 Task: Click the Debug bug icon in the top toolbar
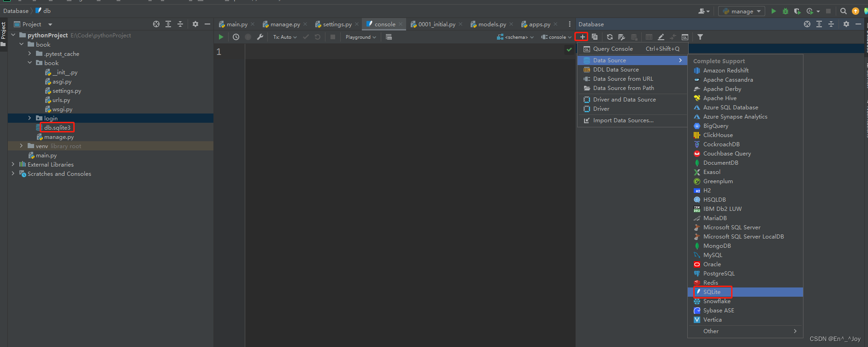[785, 11]
